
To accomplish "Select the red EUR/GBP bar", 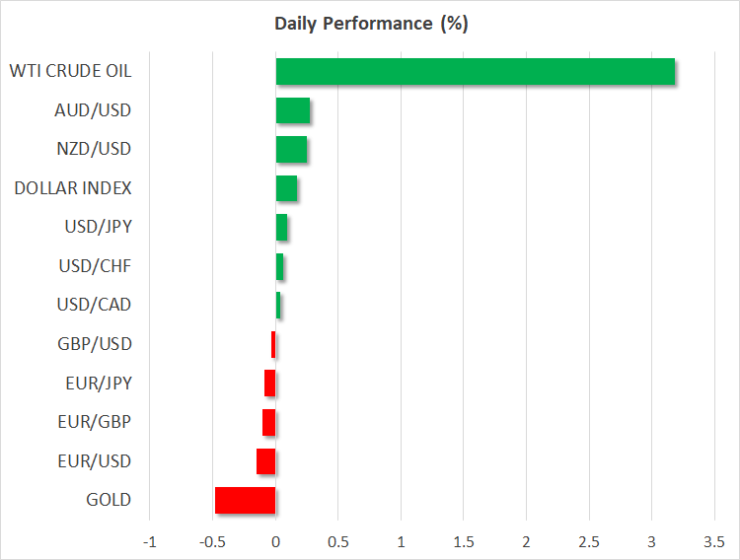I will point(268,422).
